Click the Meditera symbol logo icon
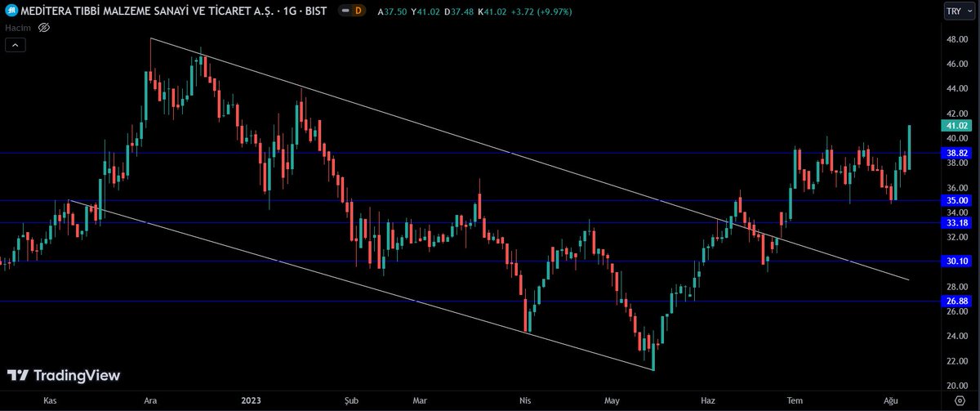The width and height of the screenshot is (980, 411). coord(12,11)
